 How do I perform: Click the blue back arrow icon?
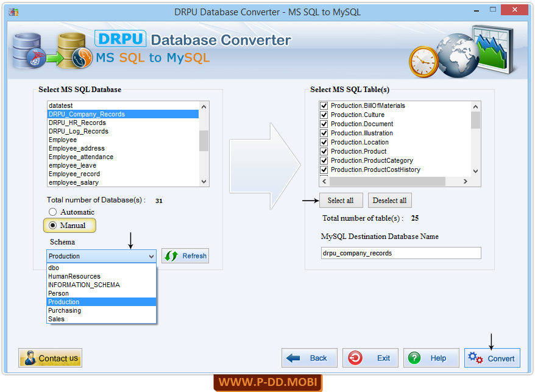click(x=293, y=358)
